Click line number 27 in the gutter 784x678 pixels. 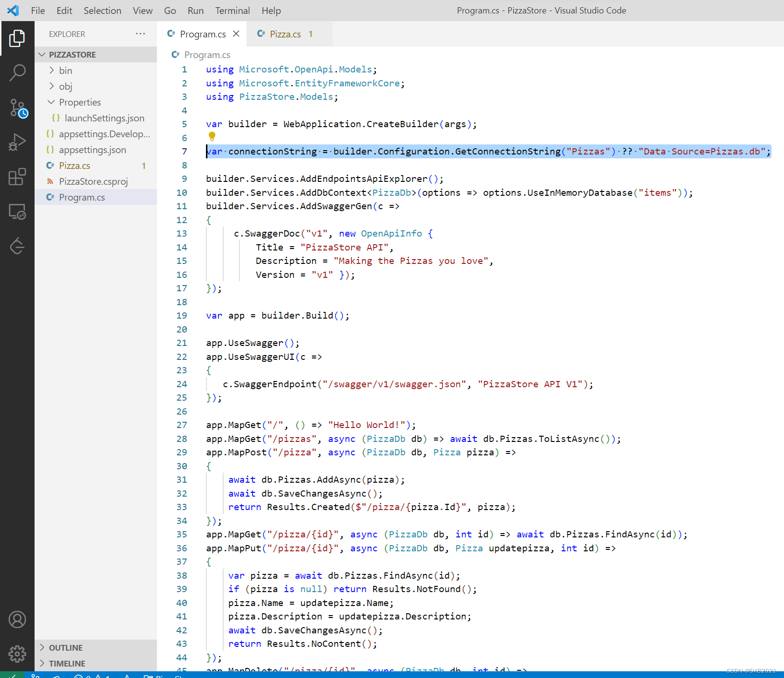pos(181,425)
